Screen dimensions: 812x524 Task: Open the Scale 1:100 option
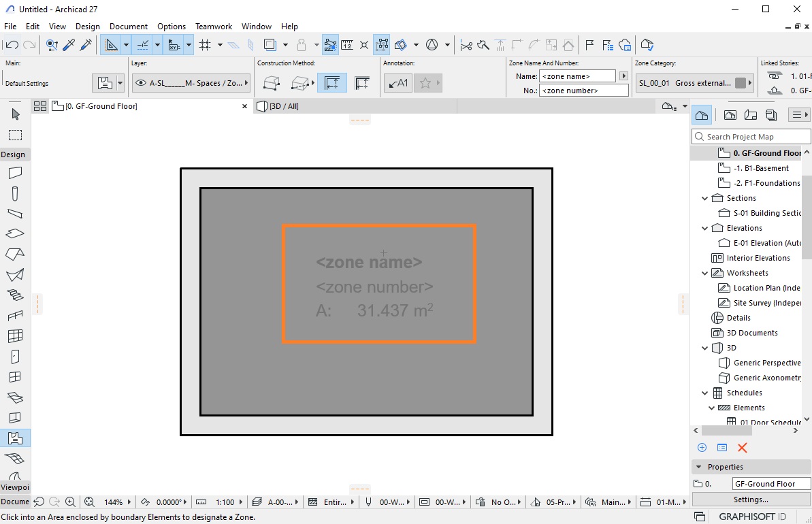pyautogui.click(x=225, y=502)
